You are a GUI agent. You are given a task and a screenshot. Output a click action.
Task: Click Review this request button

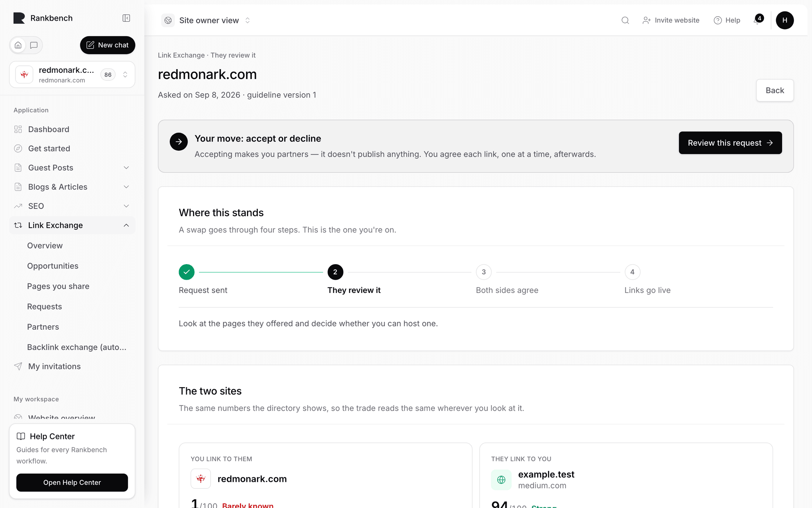pos(730,143)
